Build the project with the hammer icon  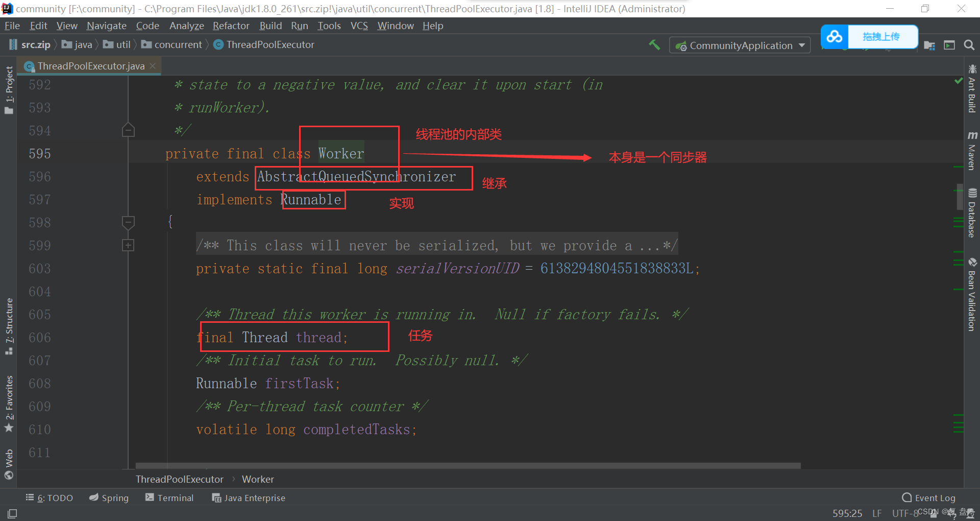pyautogui.click(x=654, y=45)
